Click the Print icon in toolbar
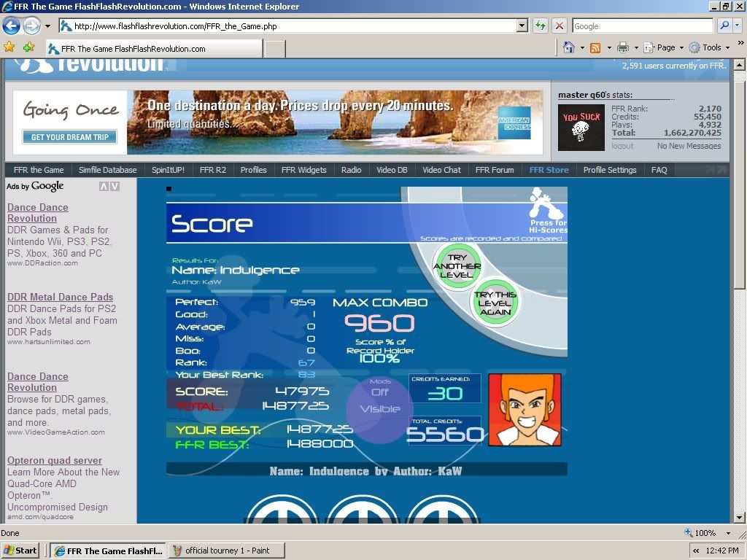747x560 pixels. 622,47
